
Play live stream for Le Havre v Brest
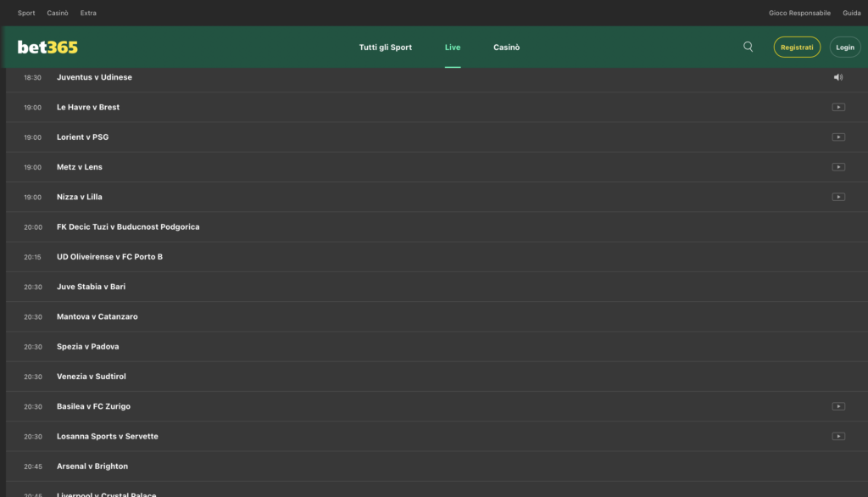point(837,107)
